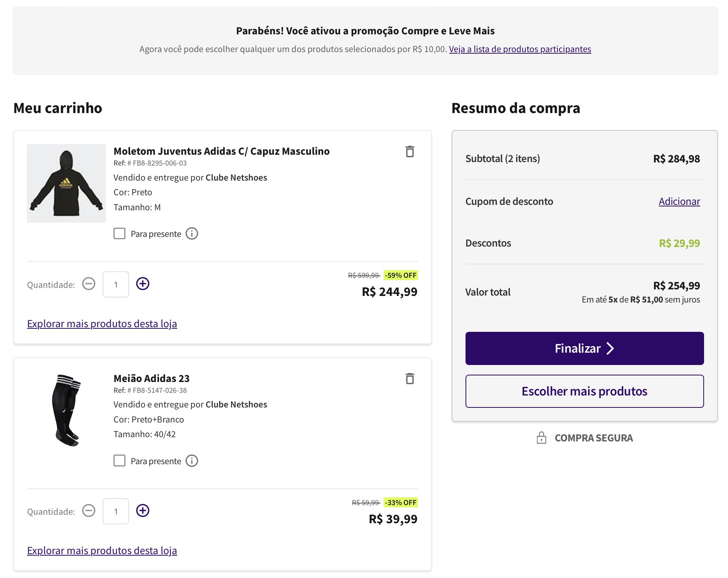Delete Moletom Juventus item with trash icon
The width and height of the screenshot is (728, 578).
click(410, 152)
